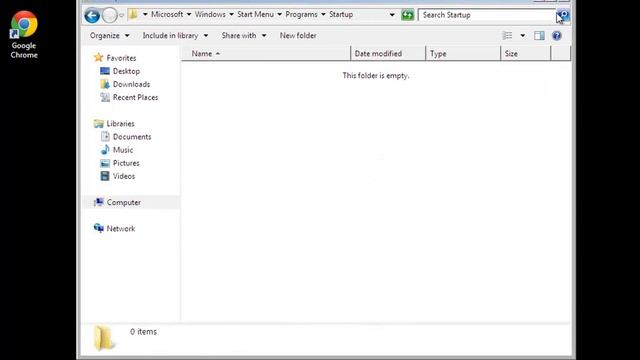Create a New folder
Image resolution: width=640 pixels, height=360 pixels.
298,36
